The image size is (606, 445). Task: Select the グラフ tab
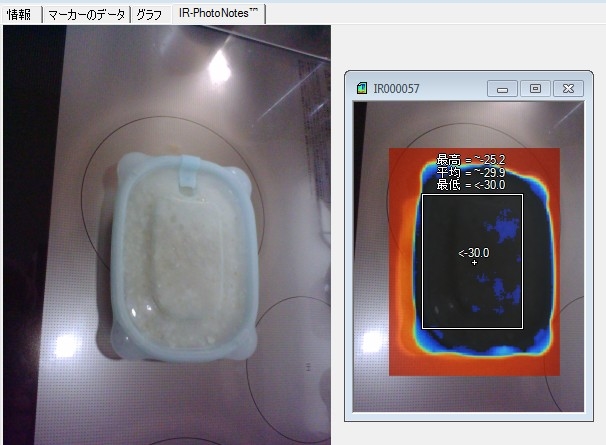pos(151,15)
